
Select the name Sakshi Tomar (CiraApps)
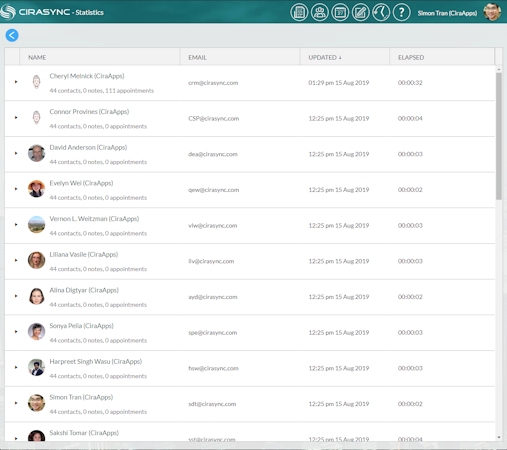(84, 433)
